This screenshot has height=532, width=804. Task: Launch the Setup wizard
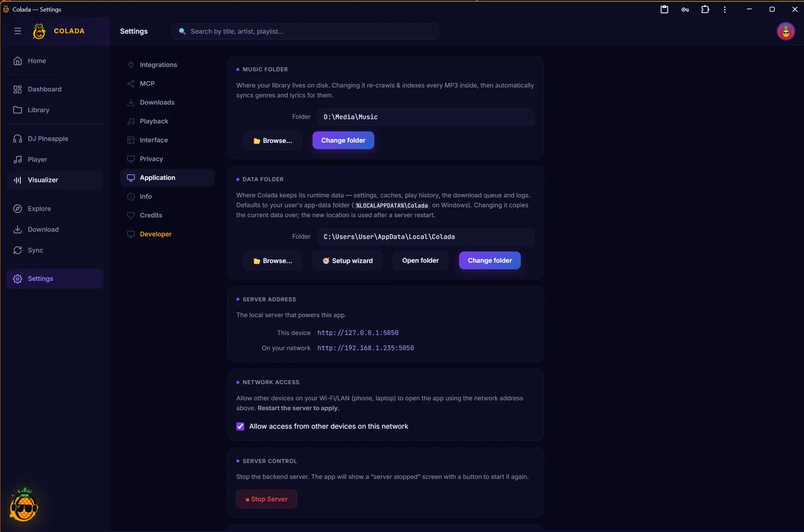click(x=347, y=260)
